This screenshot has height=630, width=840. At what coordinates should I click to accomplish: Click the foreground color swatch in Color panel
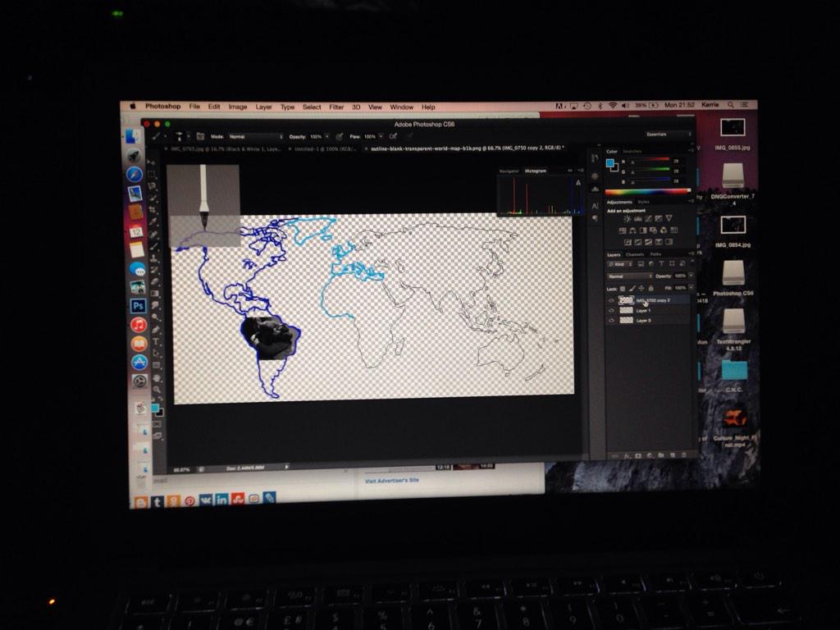[x=610, y=163]
